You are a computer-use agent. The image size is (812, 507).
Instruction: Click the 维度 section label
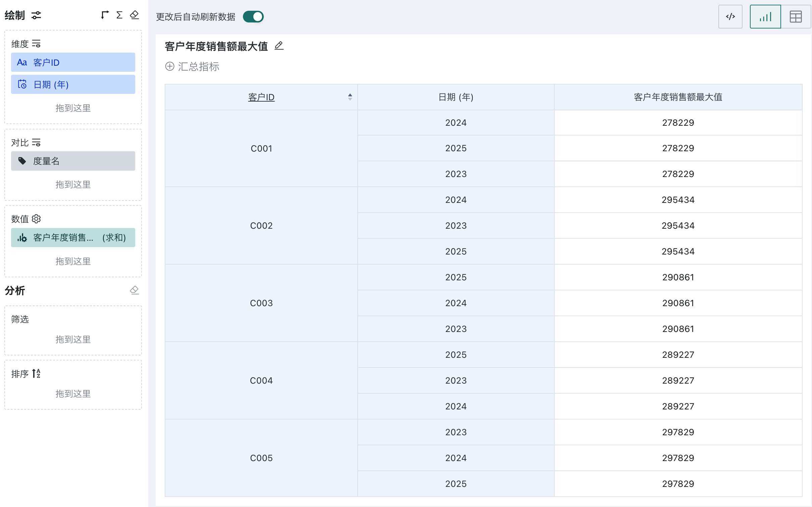coord(20,44)
